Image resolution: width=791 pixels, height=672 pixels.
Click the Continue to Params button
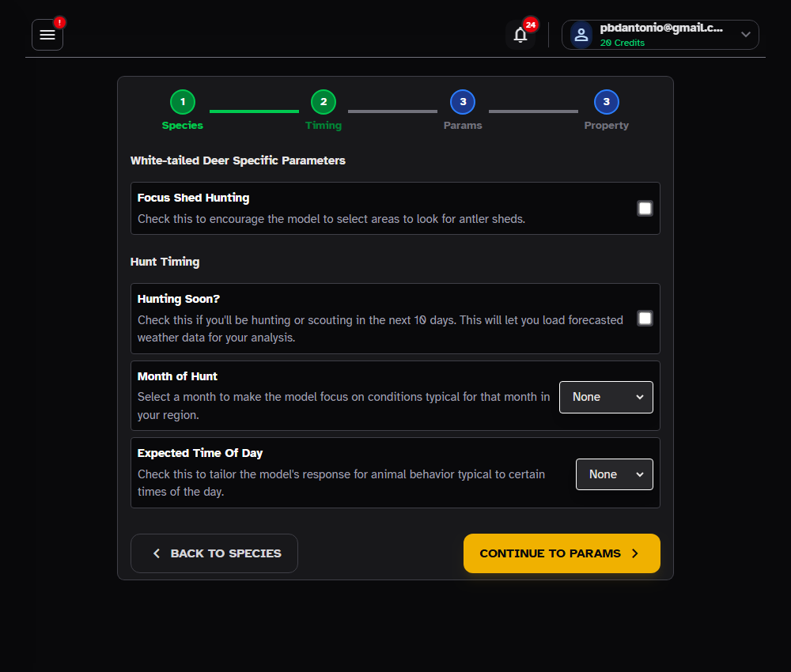[562, 553]
